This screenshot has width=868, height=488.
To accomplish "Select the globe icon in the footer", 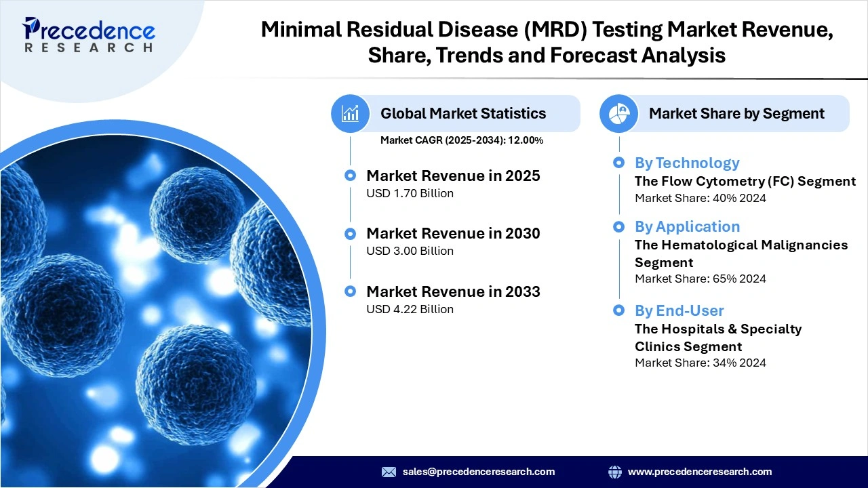I will [615, 472].
